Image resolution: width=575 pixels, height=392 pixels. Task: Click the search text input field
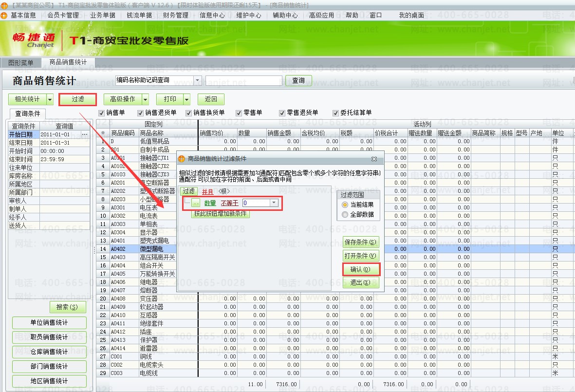pos(244,80)
